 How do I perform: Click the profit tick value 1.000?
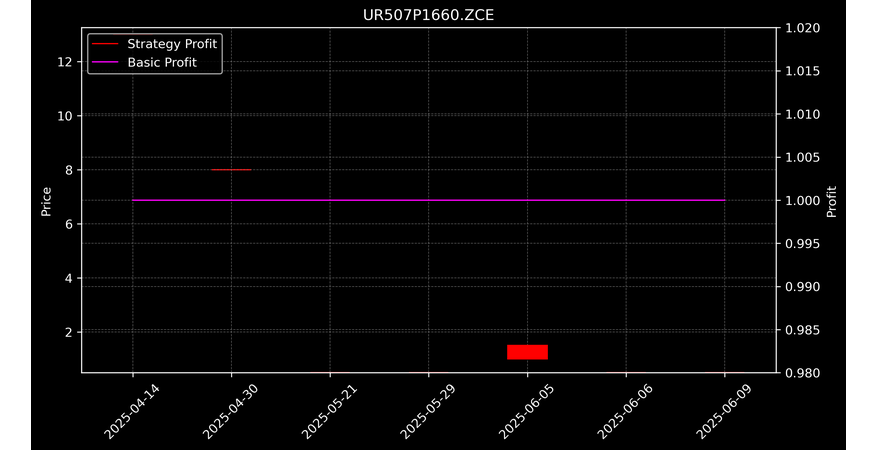point(801,200)
